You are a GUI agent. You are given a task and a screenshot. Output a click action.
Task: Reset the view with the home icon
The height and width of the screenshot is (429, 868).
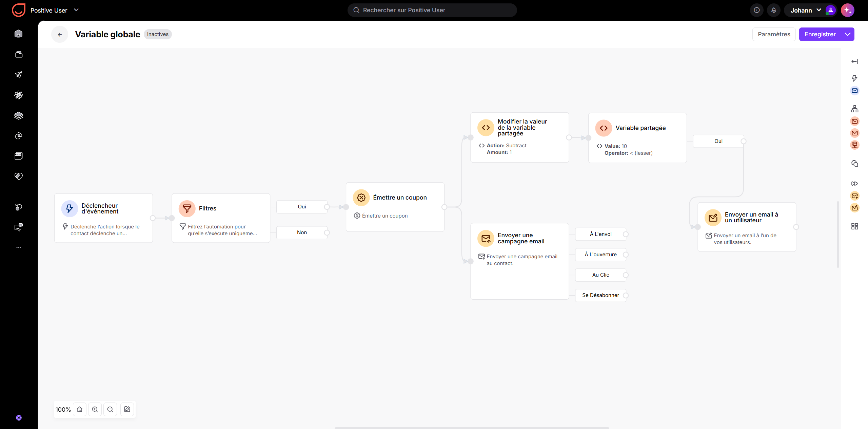click(x=80, y=409)
